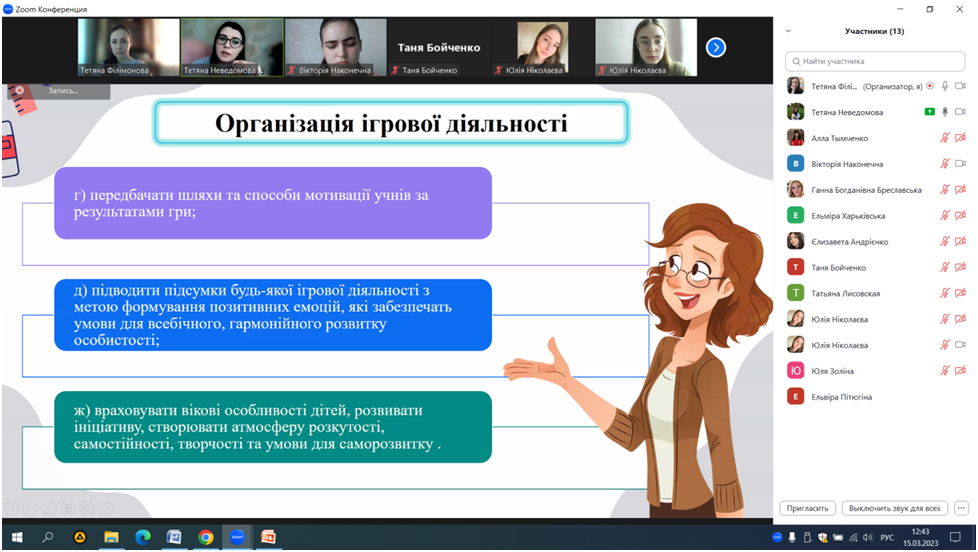Click camera icon beside Вікторія Наконечна in list

pyautogui.click(x=961, y=164)
